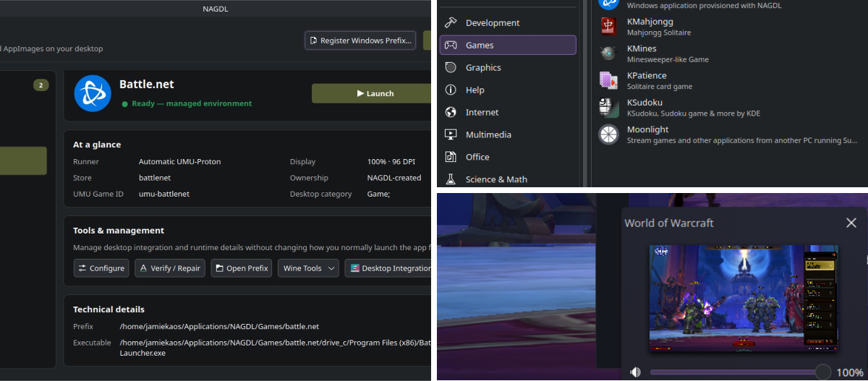Image resolution: width=868 pixels, height=381 pixels.
Task: Open the Help category
Action: 508,90
